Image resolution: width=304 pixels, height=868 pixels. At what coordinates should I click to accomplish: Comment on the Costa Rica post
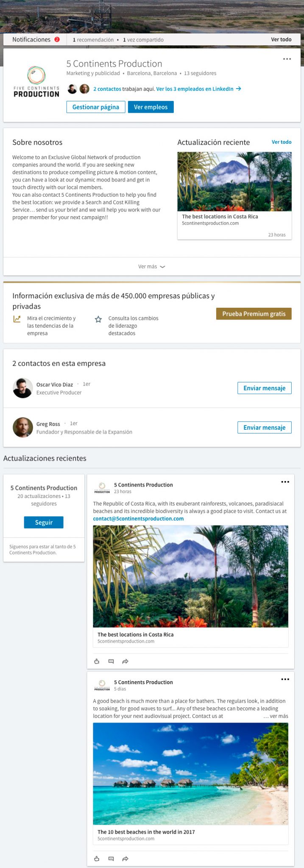coord(111,661)
